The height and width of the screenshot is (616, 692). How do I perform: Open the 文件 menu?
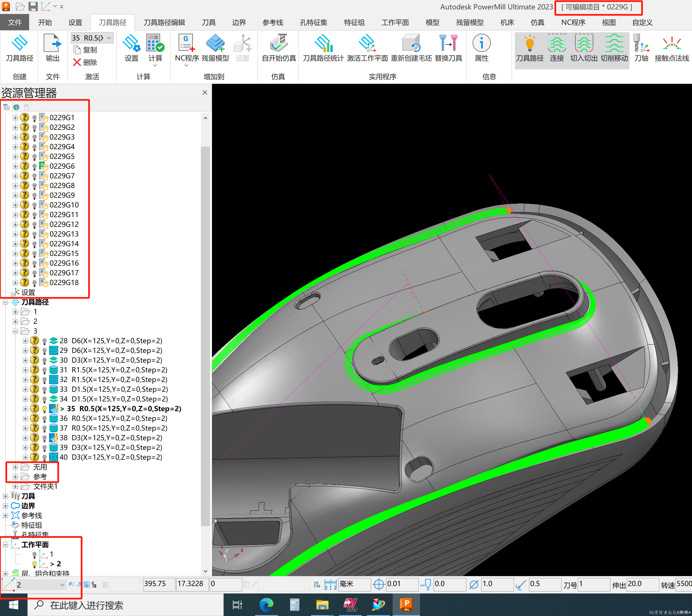15,22
